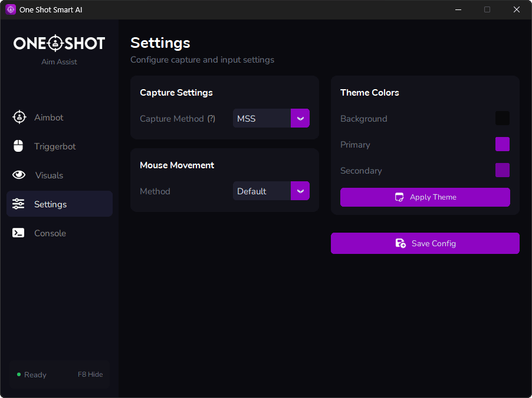532x398 pixels.
Task: Click the F8 Hide label
Action: coord(90,374)
